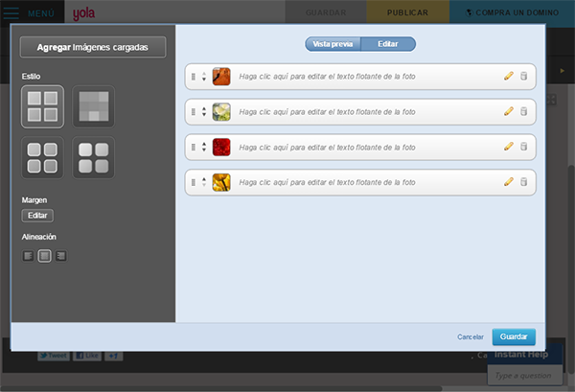Choose the mosaic tiled gallery style
Screen dimensions: 575x392
coord(94,106)
